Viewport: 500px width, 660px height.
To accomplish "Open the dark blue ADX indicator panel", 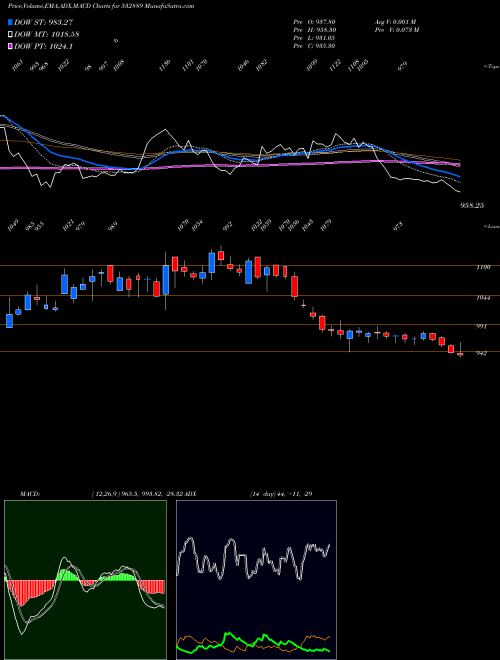I will 256,580.
